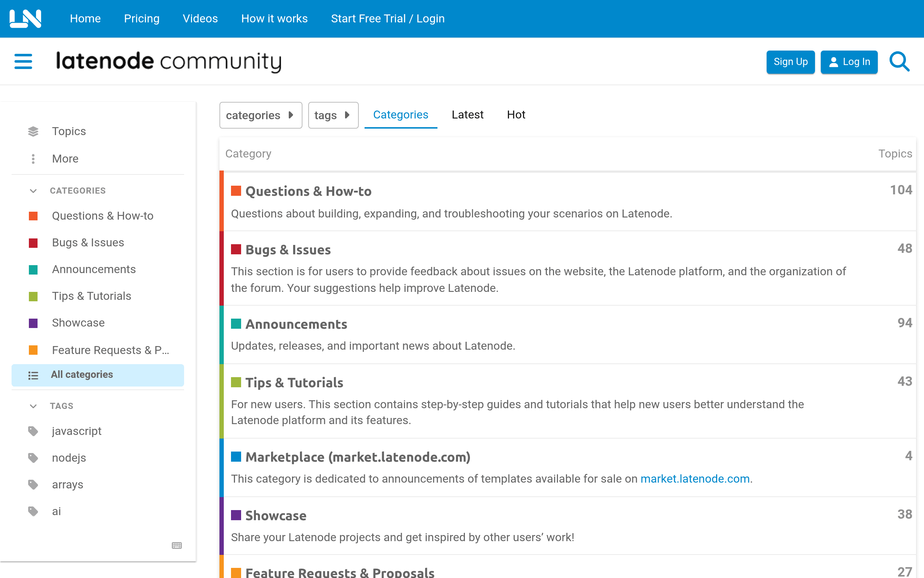Image resolution: width=924 pixels, height=578 pixels.
Task: Click red swatch beside Bugs & Issues in sidebar
Action: [x=33, y=243]
